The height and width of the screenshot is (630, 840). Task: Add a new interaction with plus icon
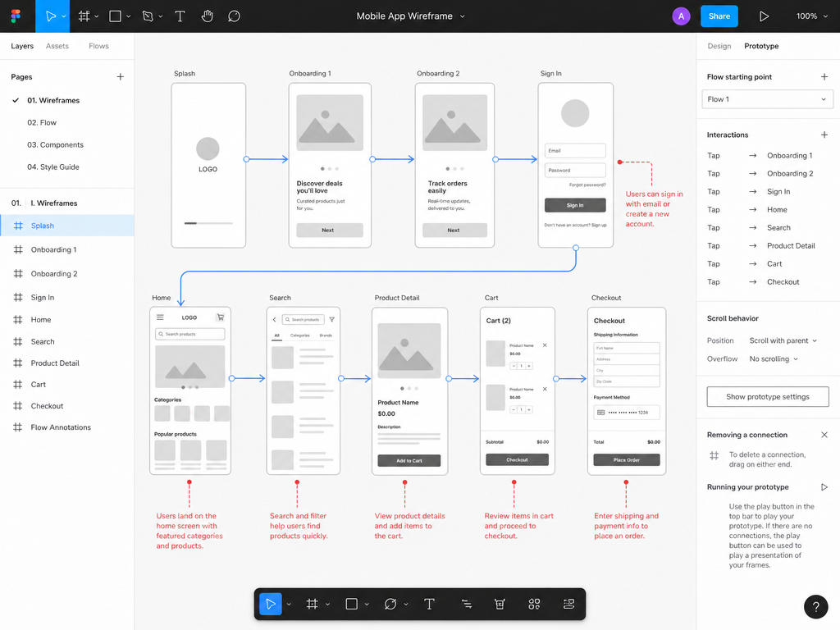[824, 135]
